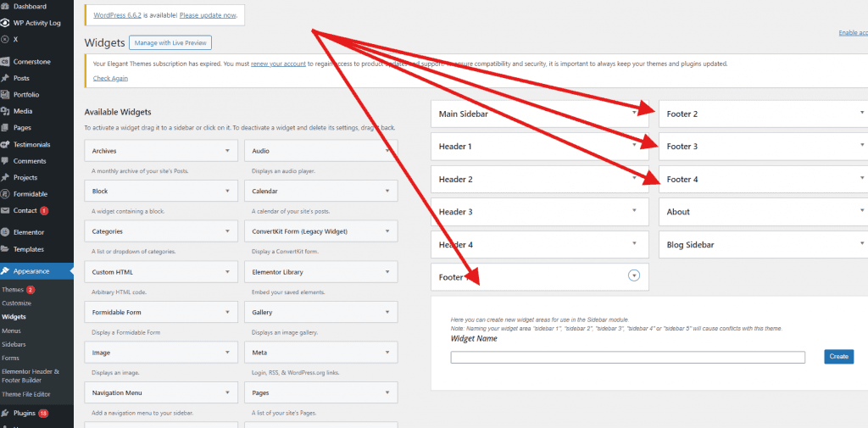The height and width of the screenshot is (428, 868).
Task: Click the WP Activity Log eye icon
Action: (x=5, y=23)
